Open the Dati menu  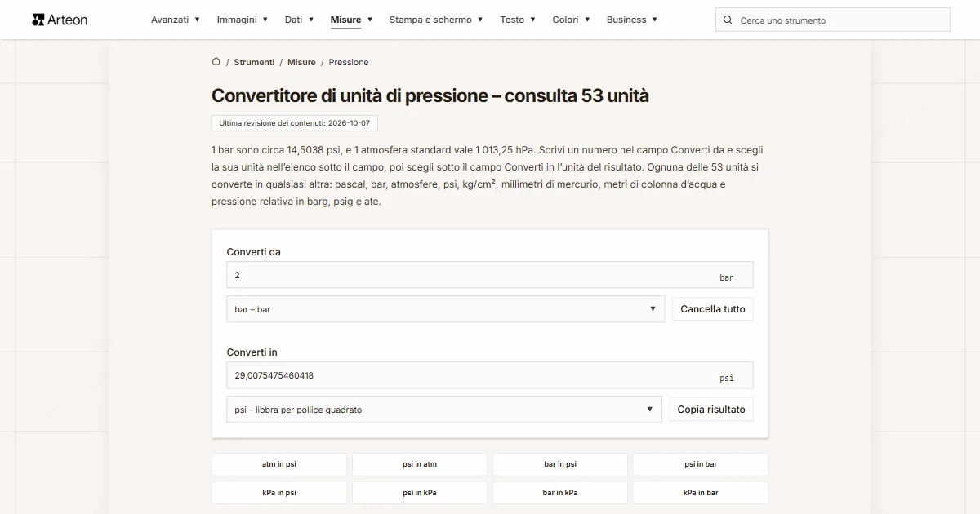coord(300,20)
